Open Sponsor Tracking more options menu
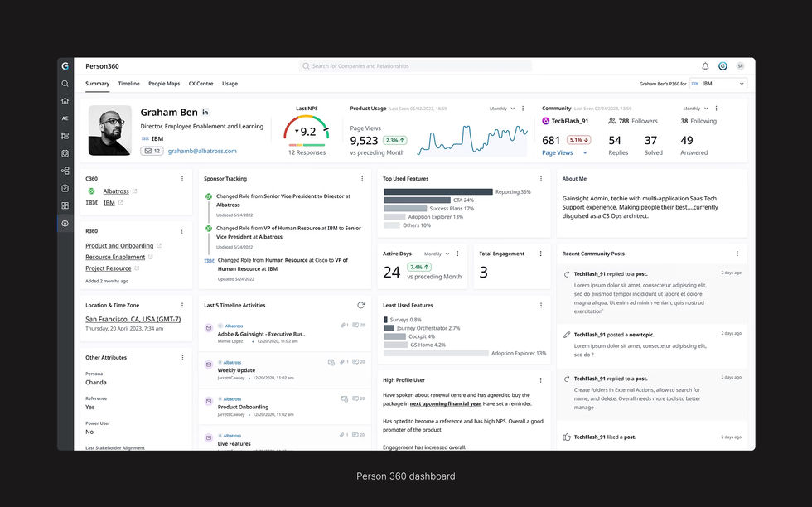Image resolution: width=812 pixels, height=507 pixels. 362,179
